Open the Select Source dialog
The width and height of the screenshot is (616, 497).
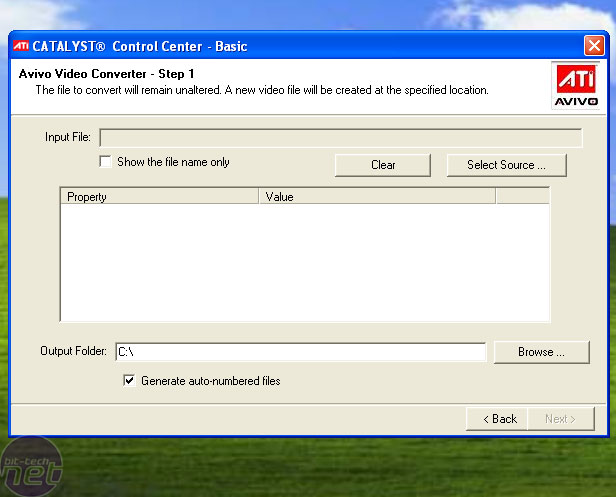(x=506, y=165)
